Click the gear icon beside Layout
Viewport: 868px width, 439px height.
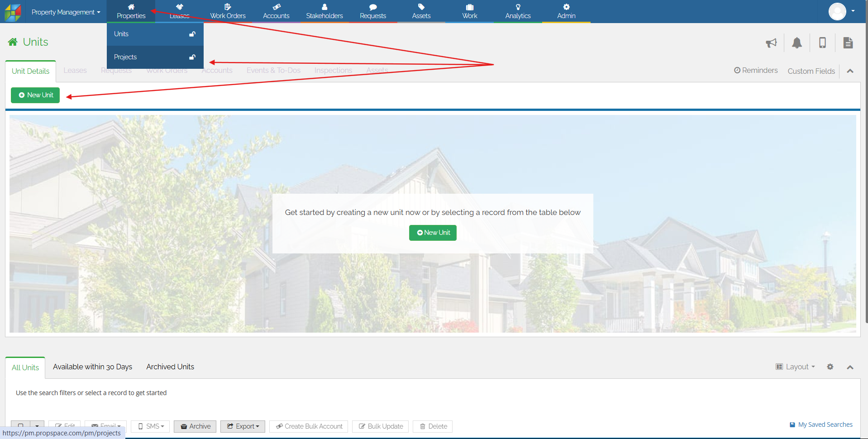tap(830, 367)
